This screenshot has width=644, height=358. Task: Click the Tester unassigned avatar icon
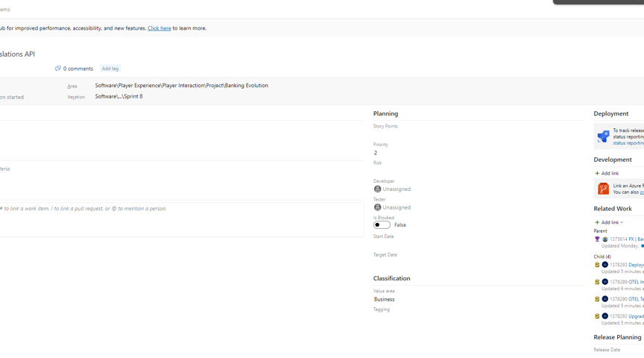(377, 207)
